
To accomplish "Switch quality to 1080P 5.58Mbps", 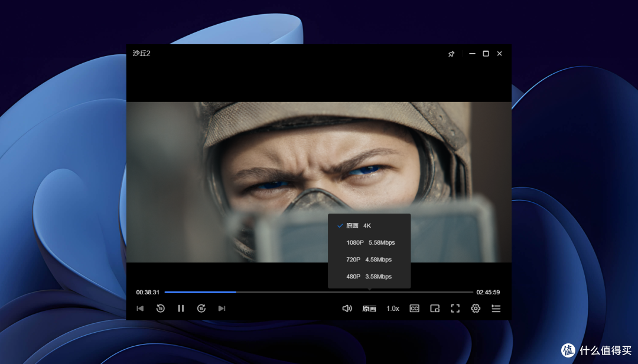I will click(x=369, y=242).
